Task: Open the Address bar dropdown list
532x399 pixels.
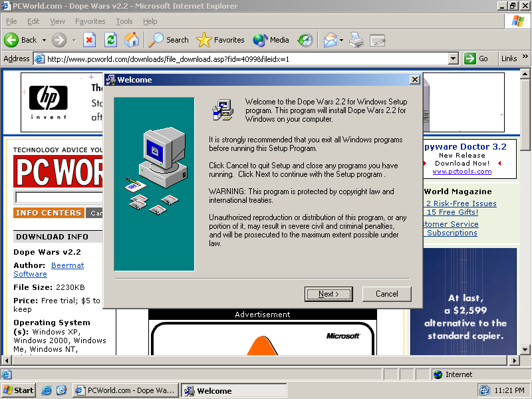Action: (x=454, y=59)
